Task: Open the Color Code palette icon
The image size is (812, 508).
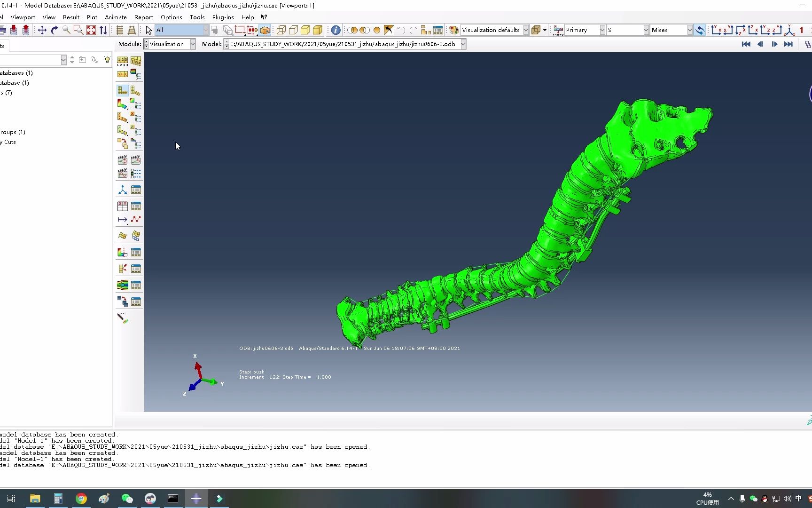Action: tap(453, 30)
